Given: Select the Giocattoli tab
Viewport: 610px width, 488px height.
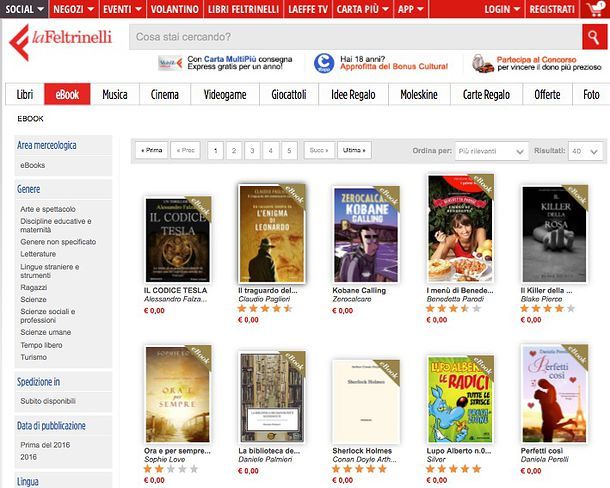Looking at the screenshot, I should (289, 94).
